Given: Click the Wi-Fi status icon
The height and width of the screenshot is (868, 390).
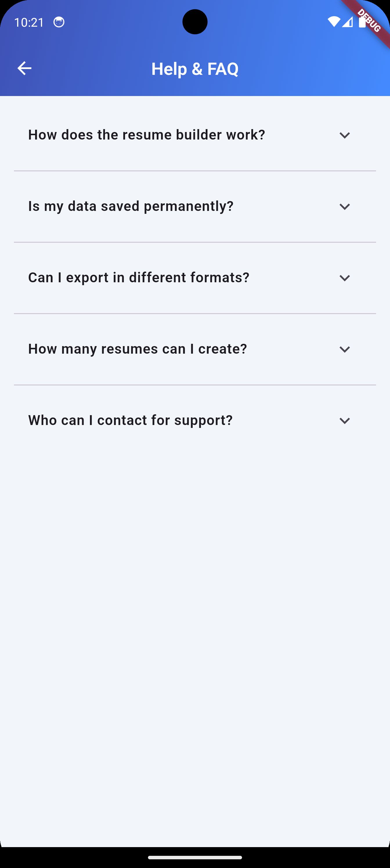Looking at the screenshot, I should 334,22.
